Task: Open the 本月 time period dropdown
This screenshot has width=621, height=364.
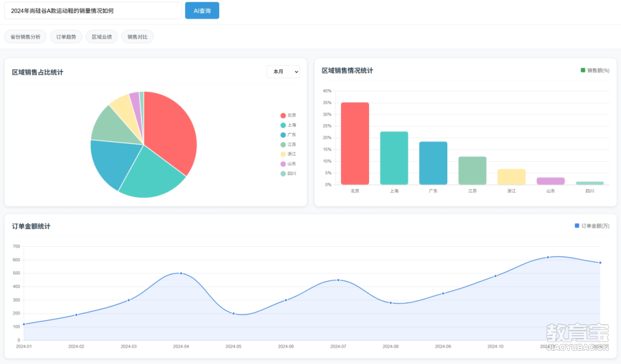Action: [x=283, y=71]
